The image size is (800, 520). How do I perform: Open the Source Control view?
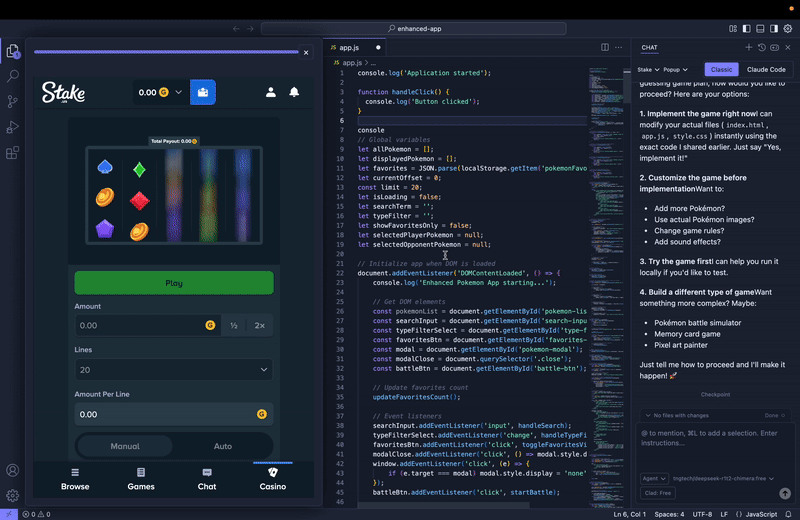coord(13,101)
